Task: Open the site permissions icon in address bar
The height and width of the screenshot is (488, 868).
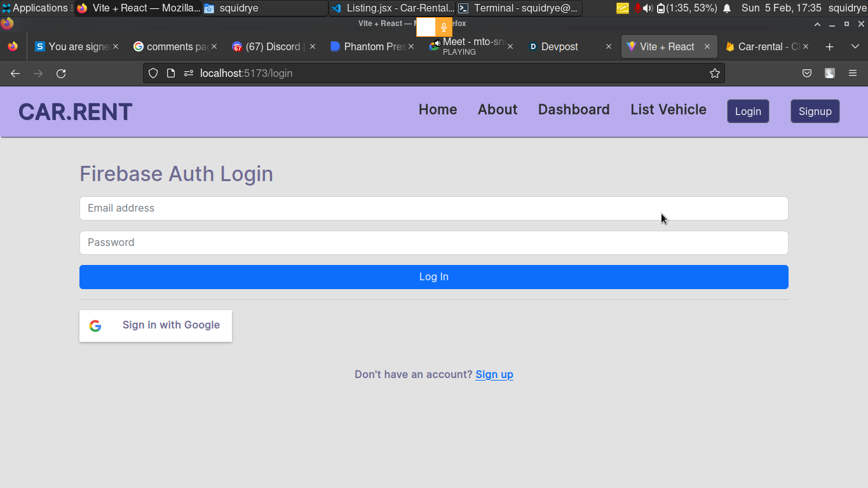Action: click(188, 73)
